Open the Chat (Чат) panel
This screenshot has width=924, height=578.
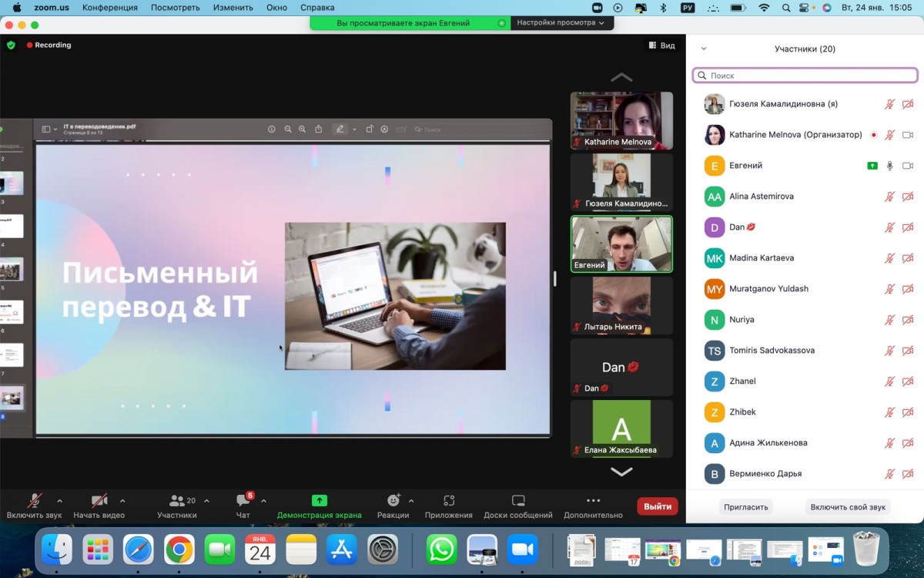pos(243,501)
